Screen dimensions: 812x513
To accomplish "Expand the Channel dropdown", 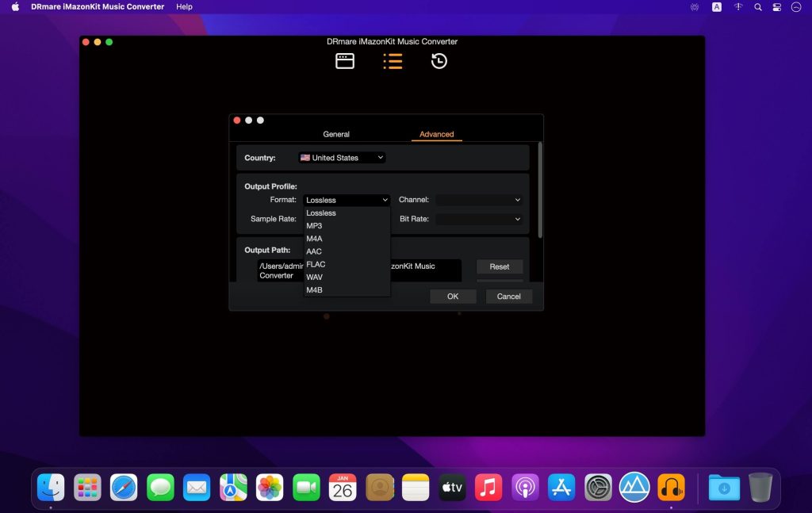I will click(479, 199).
